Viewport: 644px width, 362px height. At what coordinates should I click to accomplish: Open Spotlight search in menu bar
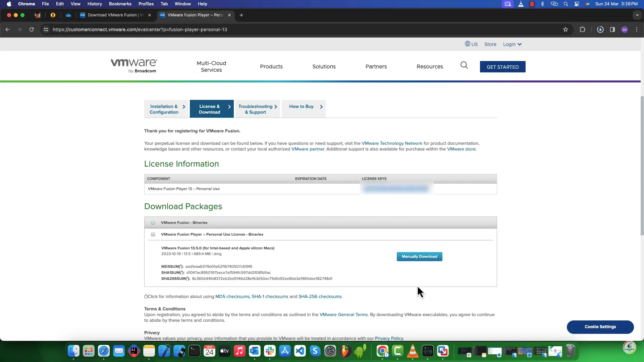pos(566,4)
